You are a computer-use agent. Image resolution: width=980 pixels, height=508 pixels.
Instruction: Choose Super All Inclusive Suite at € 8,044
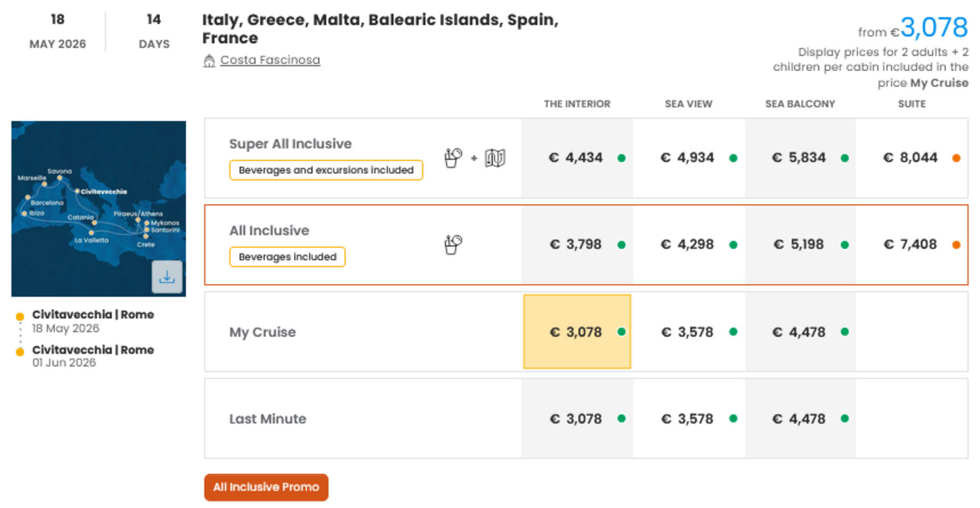pos(910,158)
